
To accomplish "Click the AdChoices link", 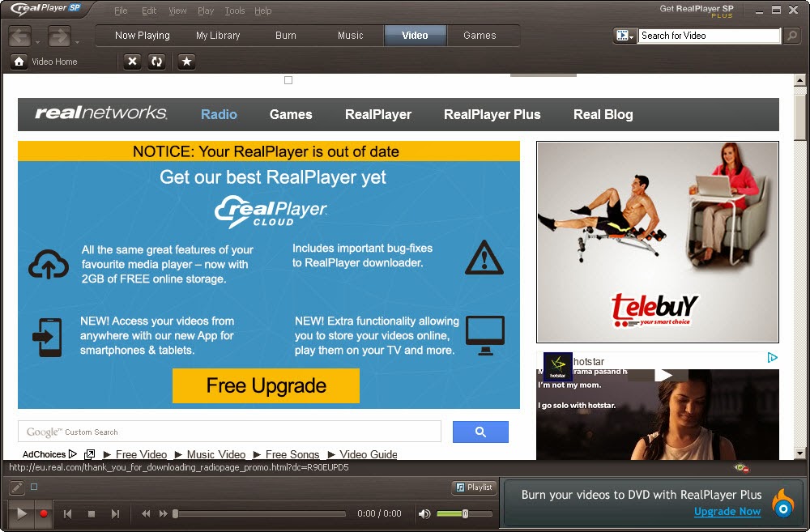I will coord(49,454).
